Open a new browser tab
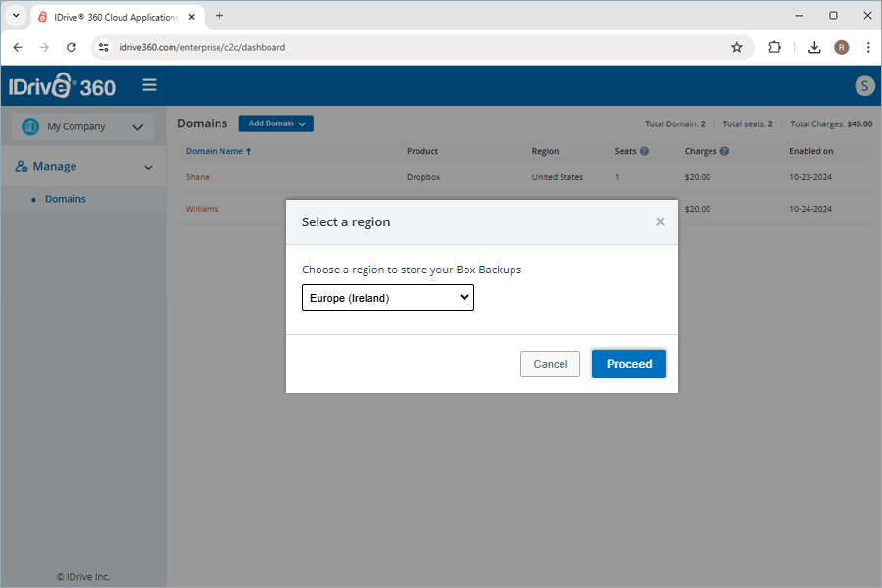 click(220, 16)
